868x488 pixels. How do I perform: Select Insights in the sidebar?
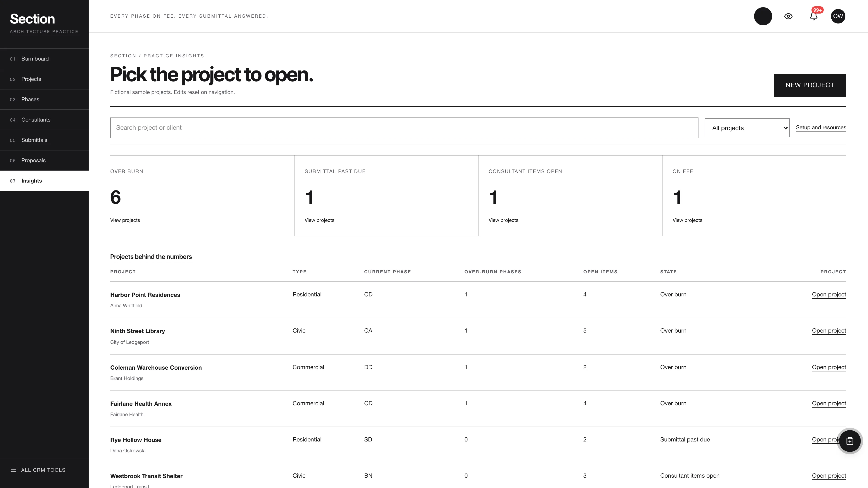coord(44,181)
